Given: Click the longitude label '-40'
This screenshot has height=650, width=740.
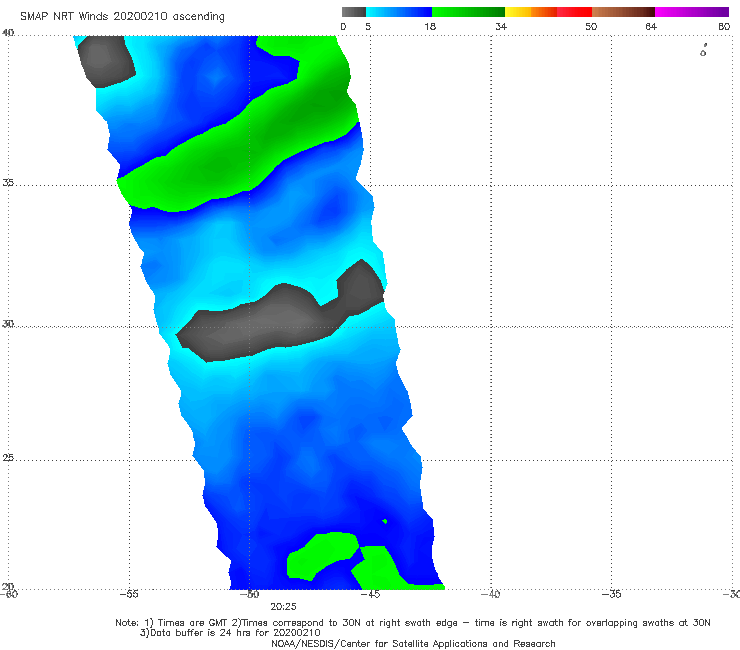Looking at the screenshot, I should tap(491, 594).
